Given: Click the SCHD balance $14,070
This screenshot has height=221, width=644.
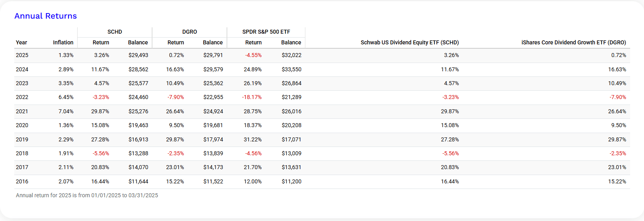Looking at the screenshot, I should pos(138,167).
